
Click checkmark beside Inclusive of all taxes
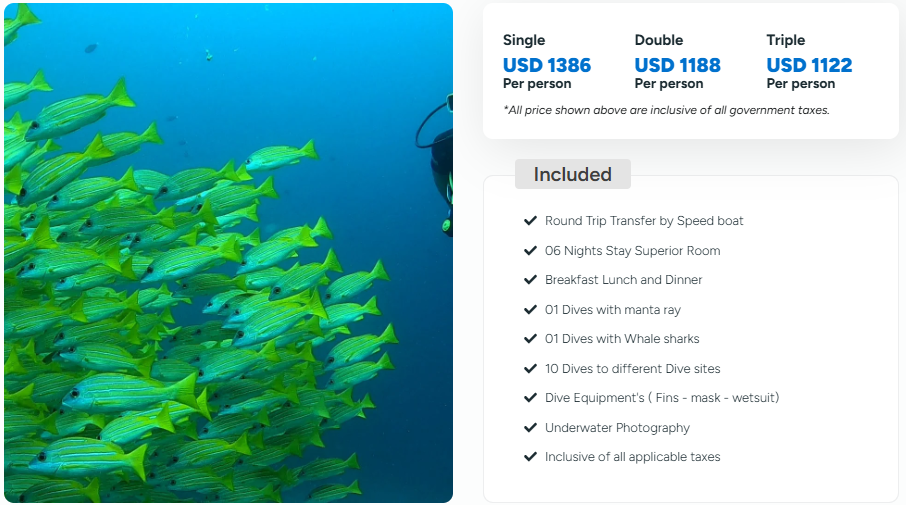coord(530,457)
